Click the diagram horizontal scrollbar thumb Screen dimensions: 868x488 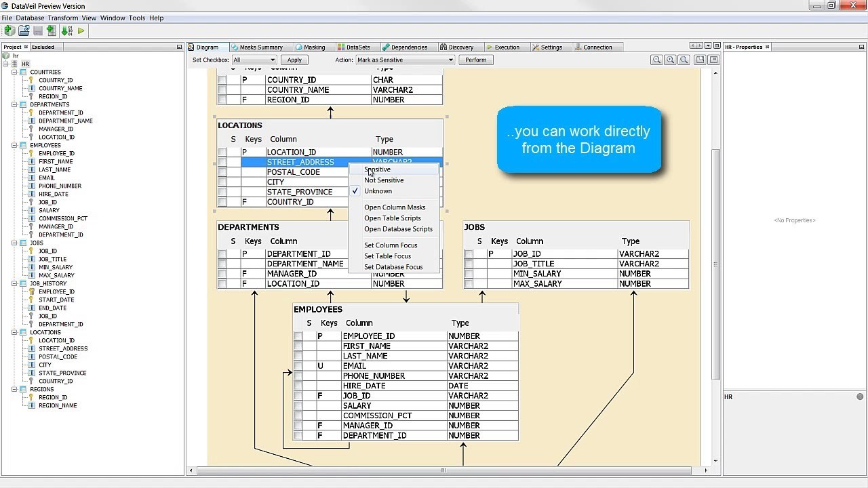click(x=444, y=470)
